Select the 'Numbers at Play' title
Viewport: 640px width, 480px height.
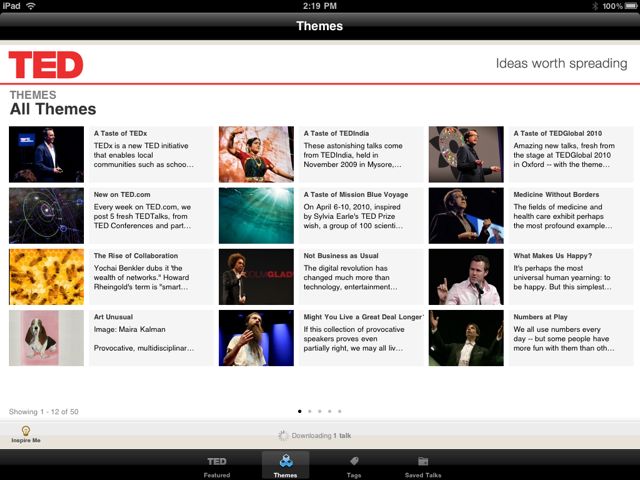point(540,317)
